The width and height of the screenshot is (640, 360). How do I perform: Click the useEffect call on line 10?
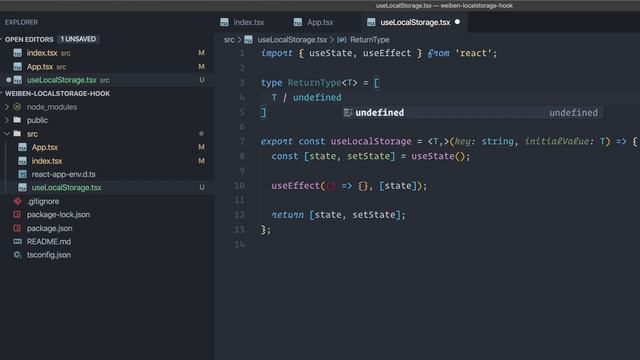pos(295,186)
